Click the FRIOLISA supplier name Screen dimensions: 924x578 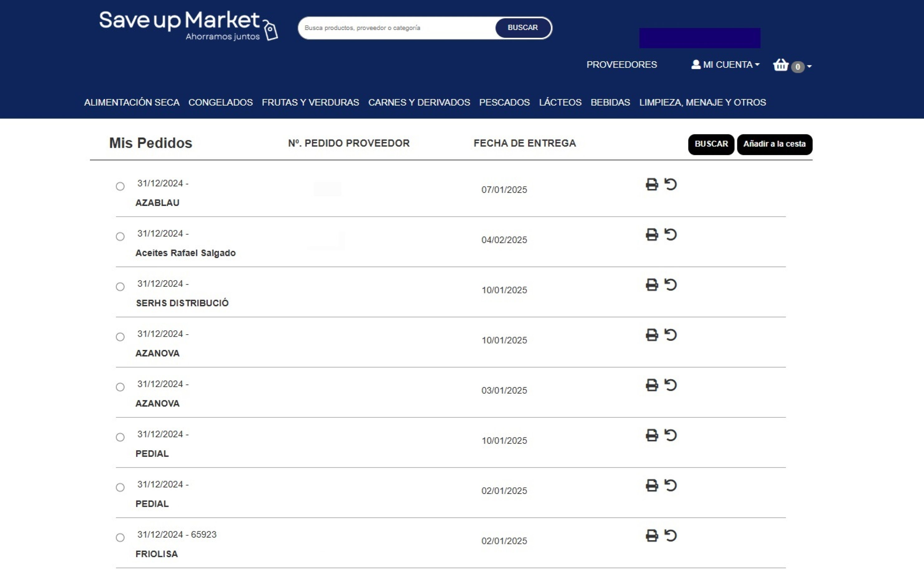[x=156, y=554]
